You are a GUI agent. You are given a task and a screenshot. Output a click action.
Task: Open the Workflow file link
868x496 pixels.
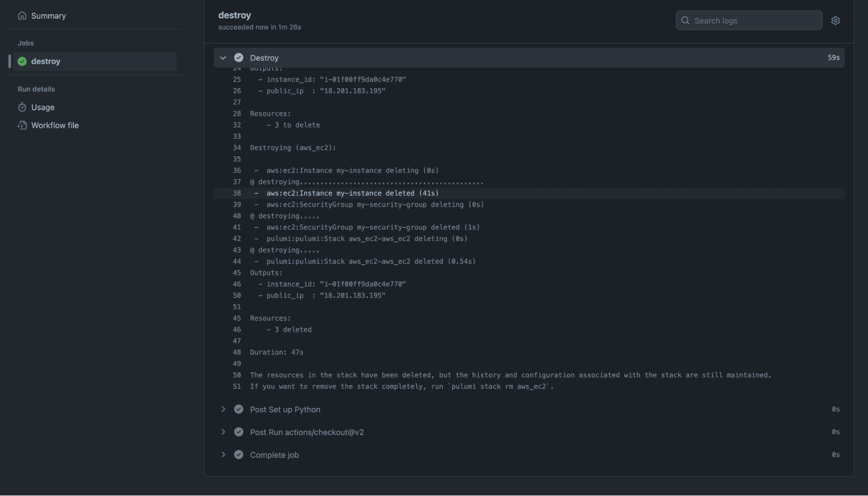coord(55,125)
